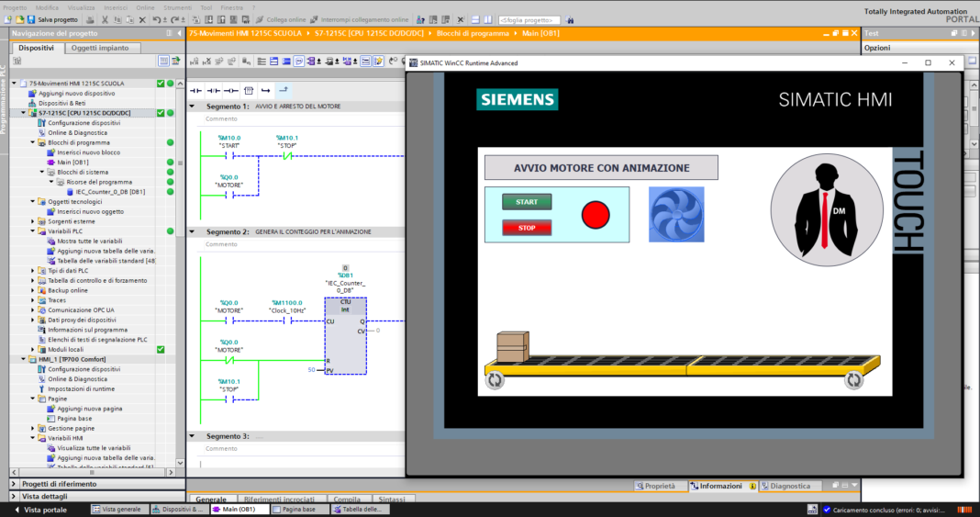The width and height of the screenshot is (980, 517).
Task: Click the red STOP button on HMI
Action: point(527,228)
